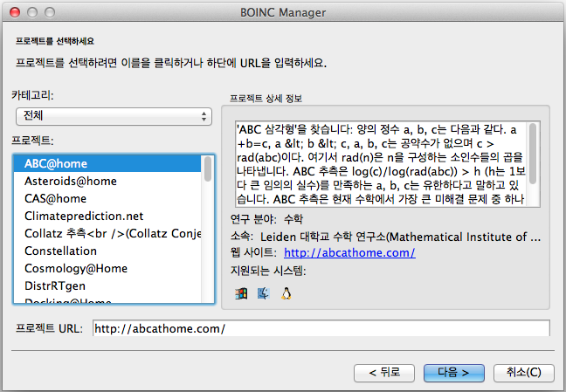The image size is (566, 392).
Task: Click the project list scrollbar thumb
Action: 208,168
